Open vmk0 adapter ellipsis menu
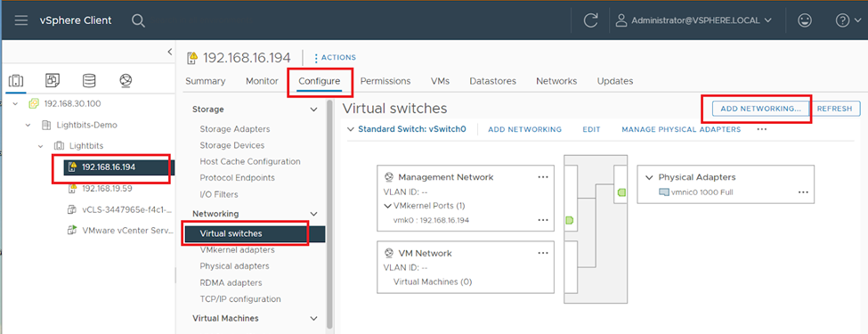The height and width of the screenshot is (334, 868). (x=543, y=220)
